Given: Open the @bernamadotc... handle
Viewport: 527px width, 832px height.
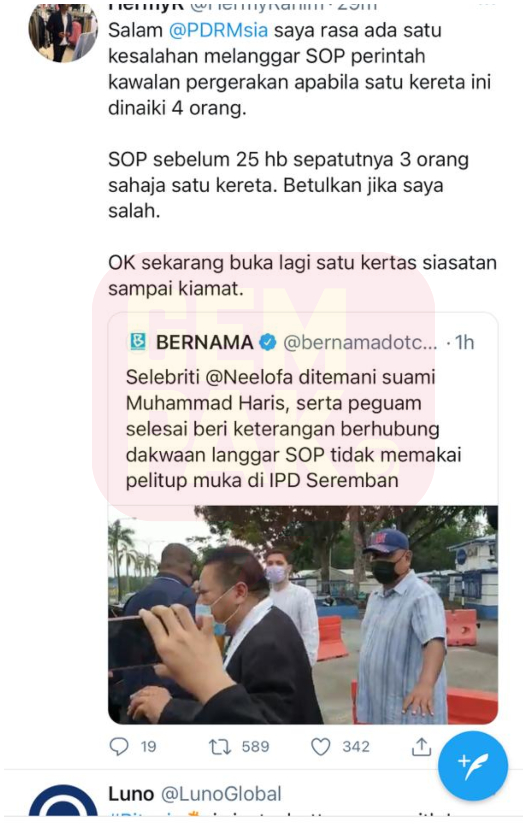Looking at the screenshot, I should pyautogui.click(x=360, y=343).
